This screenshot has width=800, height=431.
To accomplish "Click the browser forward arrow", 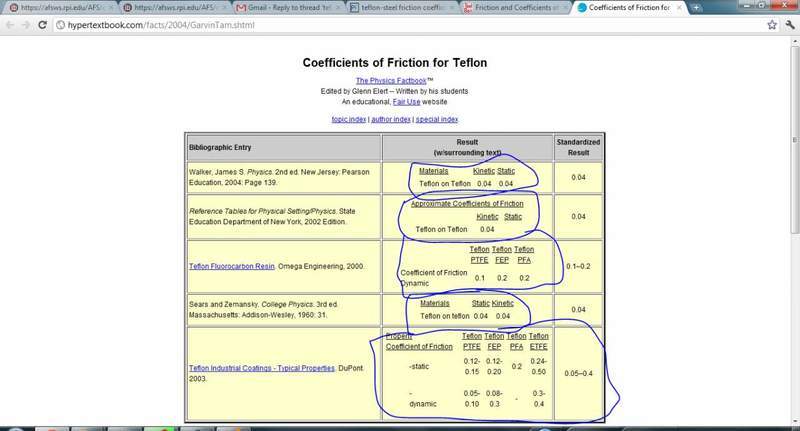I will coord(26,25).
